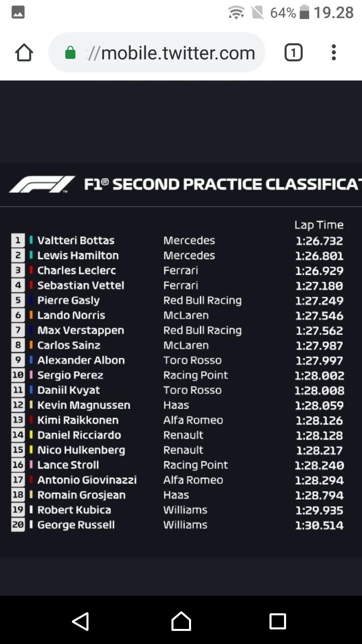Tap the Lap Time column header
Screen dimensions: 362x644
(x=319, y=225)
